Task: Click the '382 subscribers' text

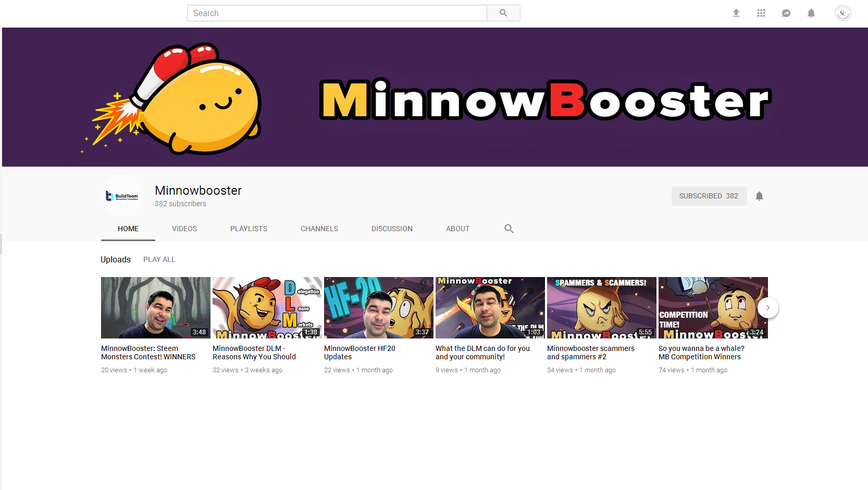Action: pos(180,204)
